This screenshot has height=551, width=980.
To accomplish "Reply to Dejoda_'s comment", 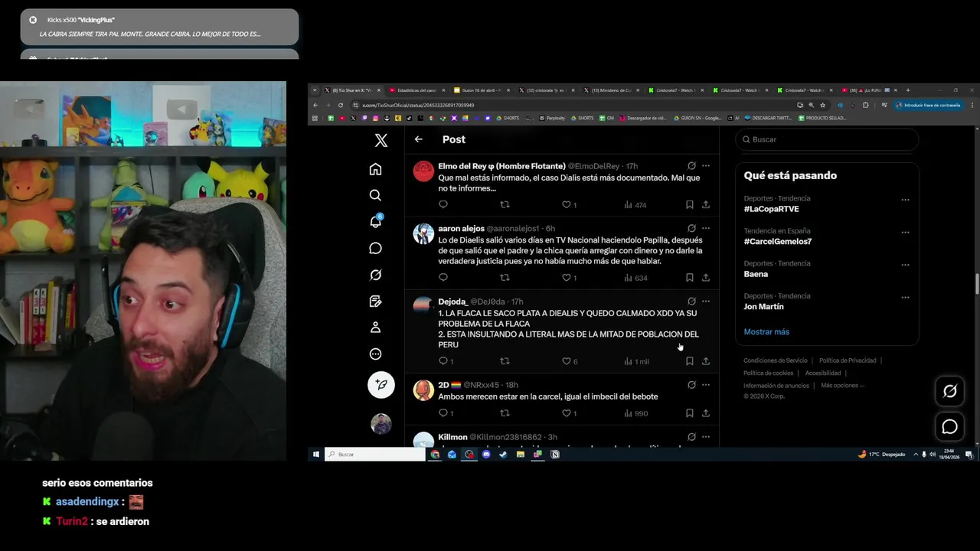I will (443, 361).
